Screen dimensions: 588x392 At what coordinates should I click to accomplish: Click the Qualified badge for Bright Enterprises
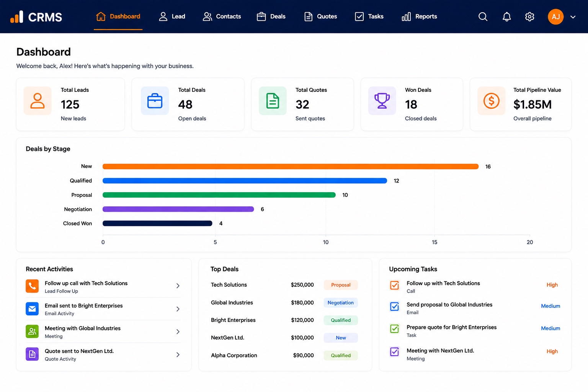coord(341,320)
